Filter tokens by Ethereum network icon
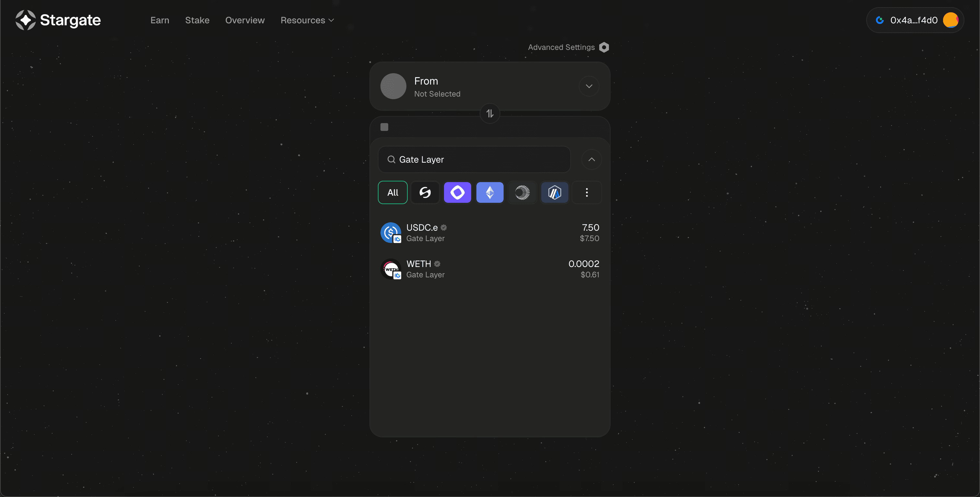 (x=490, y=192)
